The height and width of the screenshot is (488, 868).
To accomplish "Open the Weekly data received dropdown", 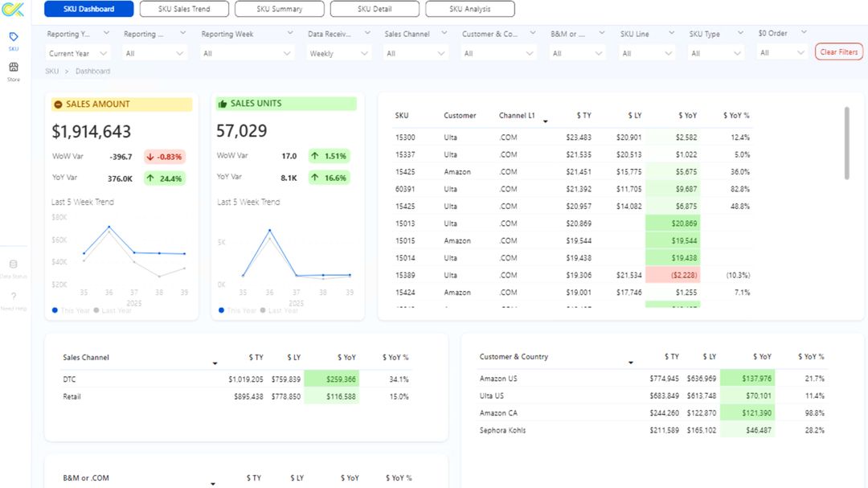I will tap(338, 53).
